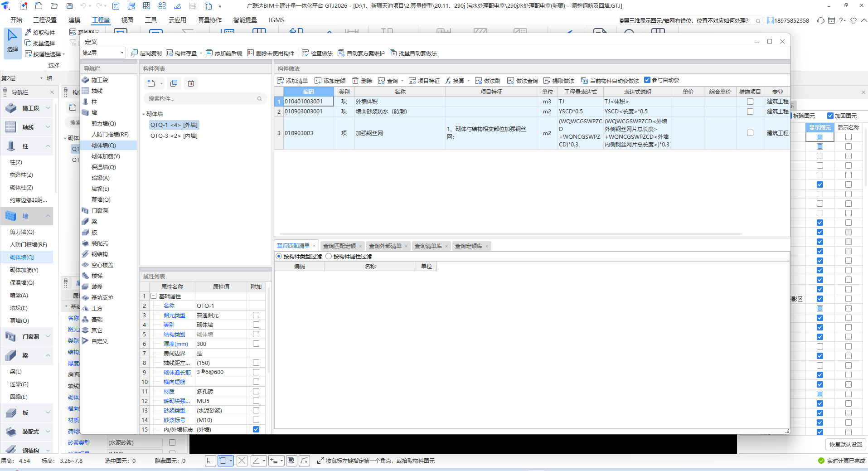Click the new component icon in 构件列表
868x471 pixels.
pyautogui.click(x=151, y=83)
